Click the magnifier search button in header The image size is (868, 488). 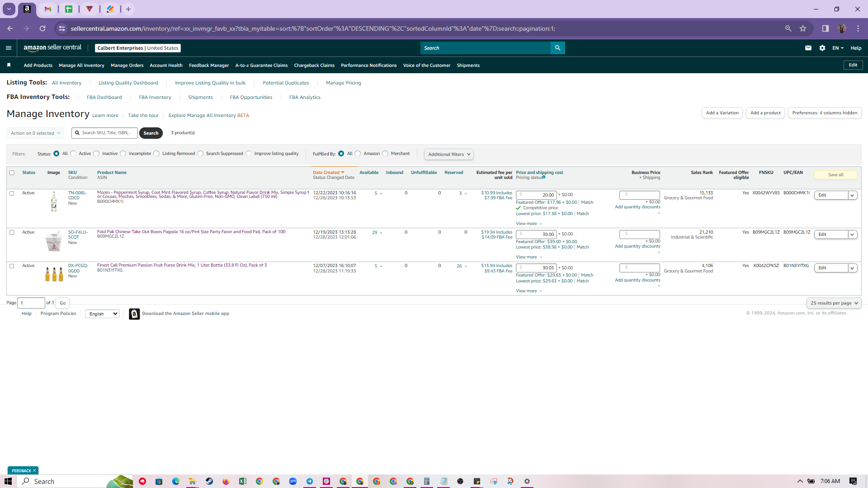tap(557, 48)
